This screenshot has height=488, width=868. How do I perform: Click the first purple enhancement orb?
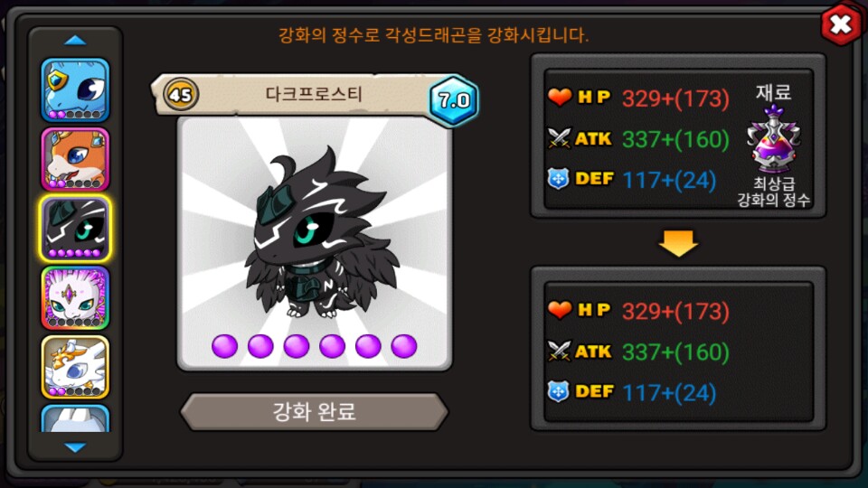[x=225, y=346]
